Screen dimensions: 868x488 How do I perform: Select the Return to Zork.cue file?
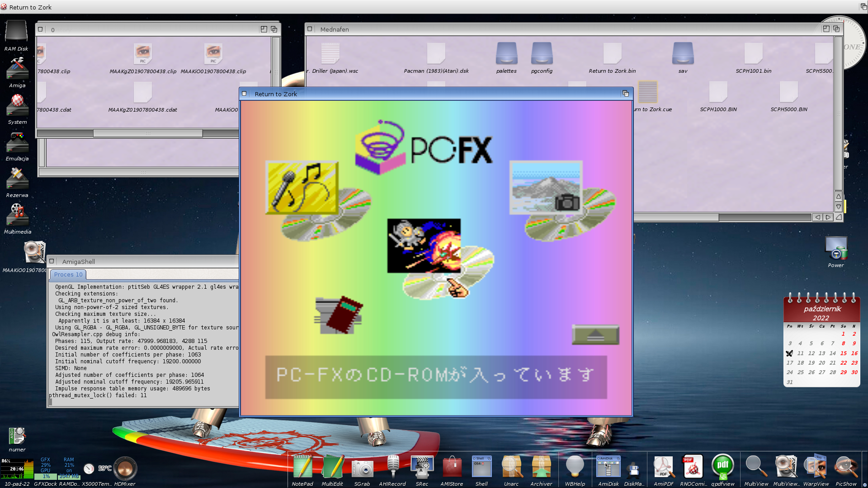[648, 96]
